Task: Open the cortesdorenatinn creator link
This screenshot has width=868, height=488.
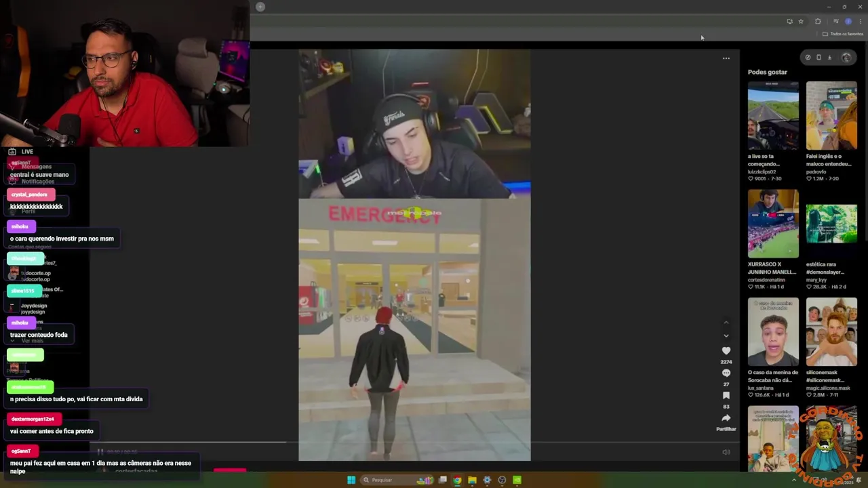Action: (x=766, y=280)
